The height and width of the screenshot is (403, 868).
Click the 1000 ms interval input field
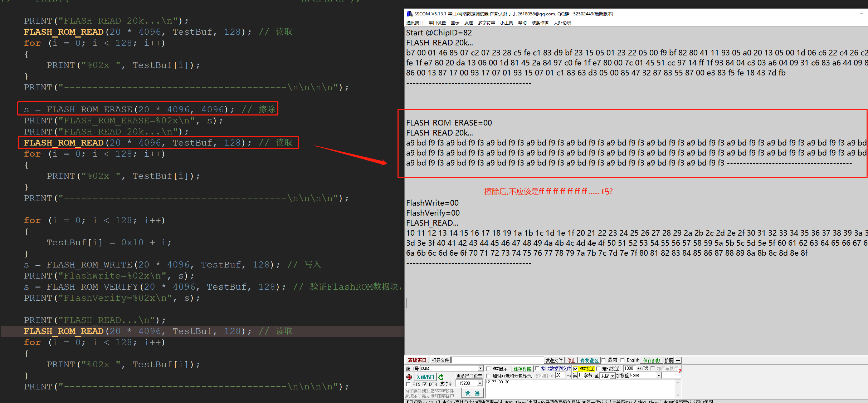click(x=629, y=368)
